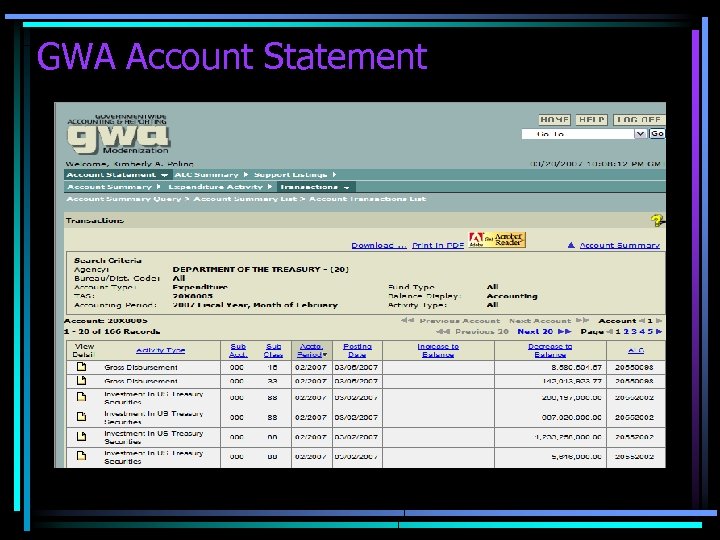The image size is (720, 540).
Task: Open detail icon for the 5,816,000.00 investment row
Action: tap(81, 456)
